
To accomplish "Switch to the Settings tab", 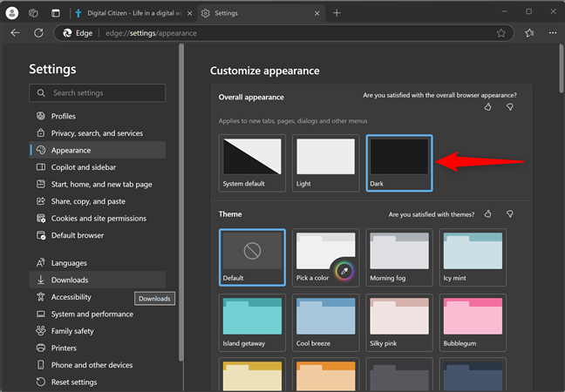I will (262, 13).
